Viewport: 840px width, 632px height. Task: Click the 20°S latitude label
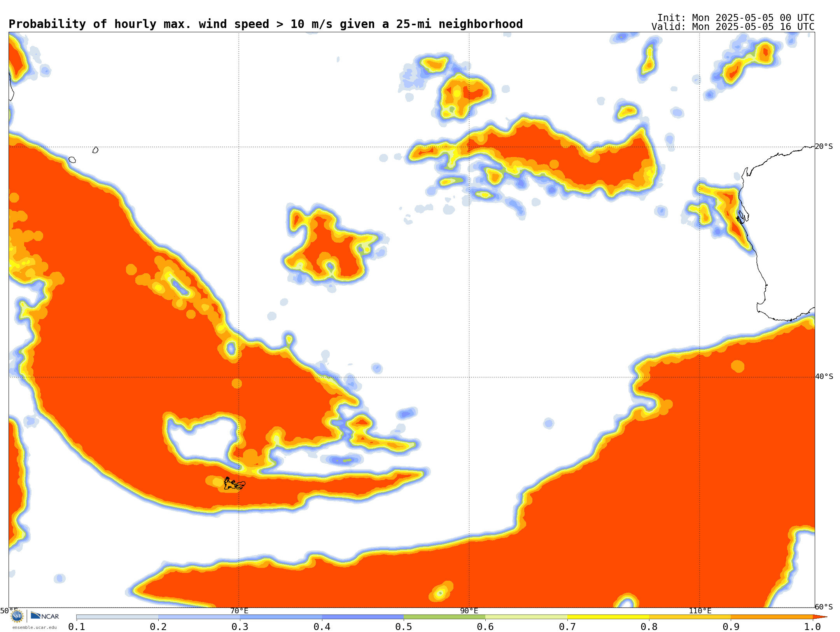tap(824, 147)
